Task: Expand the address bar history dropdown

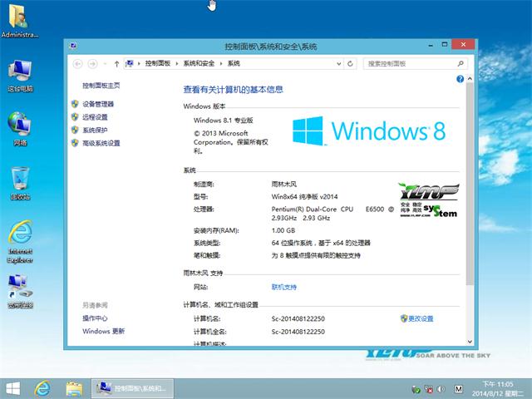Action: click(341, 63)
